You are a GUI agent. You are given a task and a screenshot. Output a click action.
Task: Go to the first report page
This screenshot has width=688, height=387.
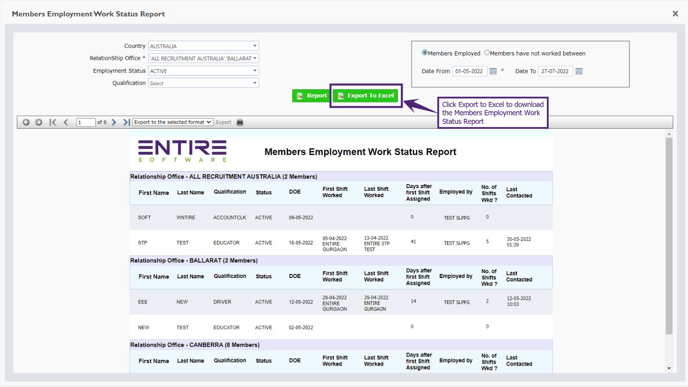(53, 122)
